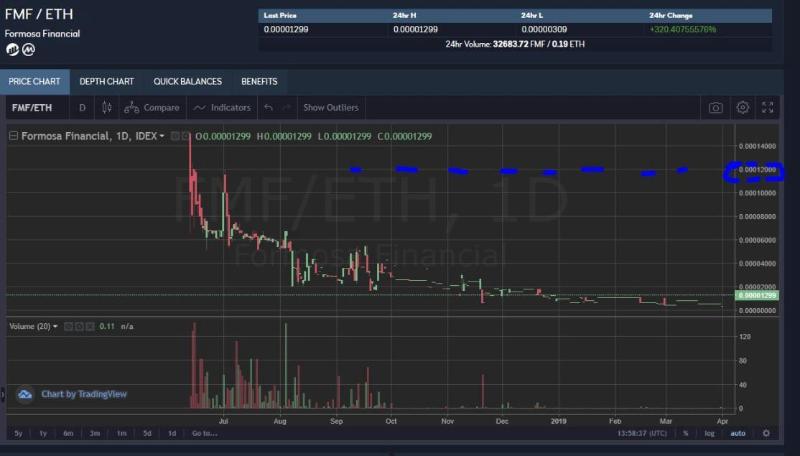This screenshot has width=800, height=456.
Task: Redo the chart action
Action: click(x=287, y=108)
